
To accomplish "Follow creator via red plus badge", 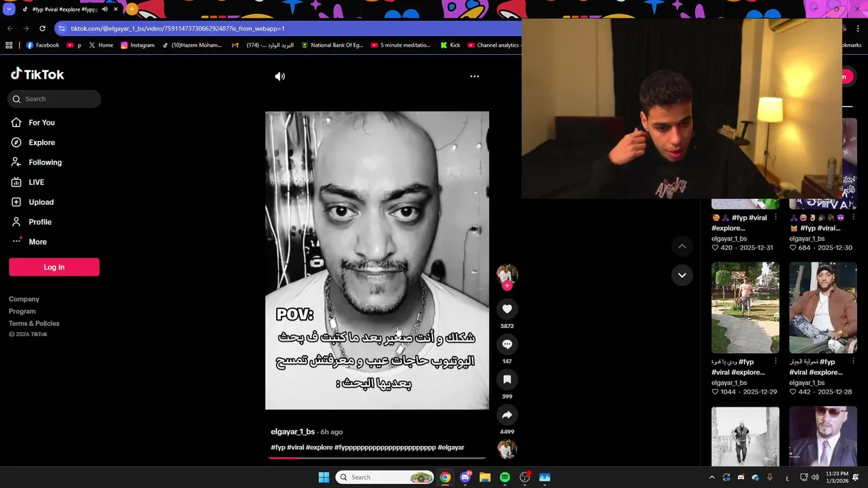I will pyautogui.click(x=507, y=286).
